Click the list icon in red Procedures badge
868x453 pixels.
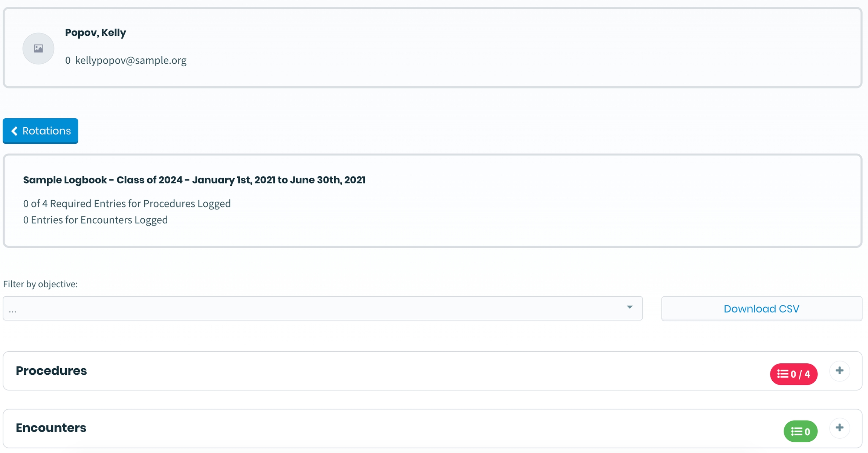click(x=782, y=374)
